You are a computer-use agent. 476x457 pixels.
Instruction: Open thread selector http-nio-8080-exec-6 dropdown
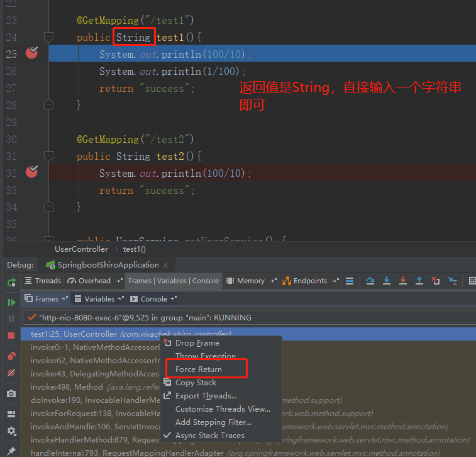[x=249, y=318]
